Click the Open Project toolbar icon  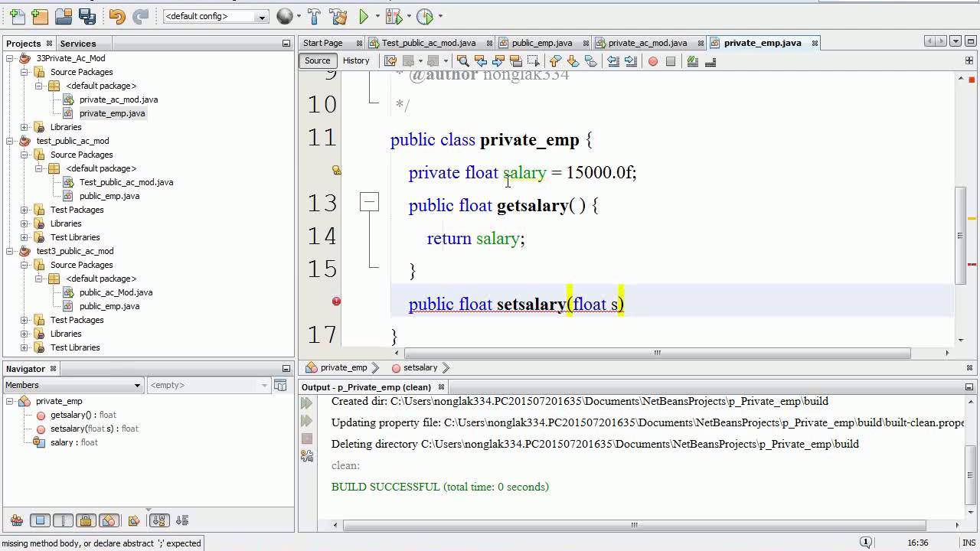(x=64, y=16)
